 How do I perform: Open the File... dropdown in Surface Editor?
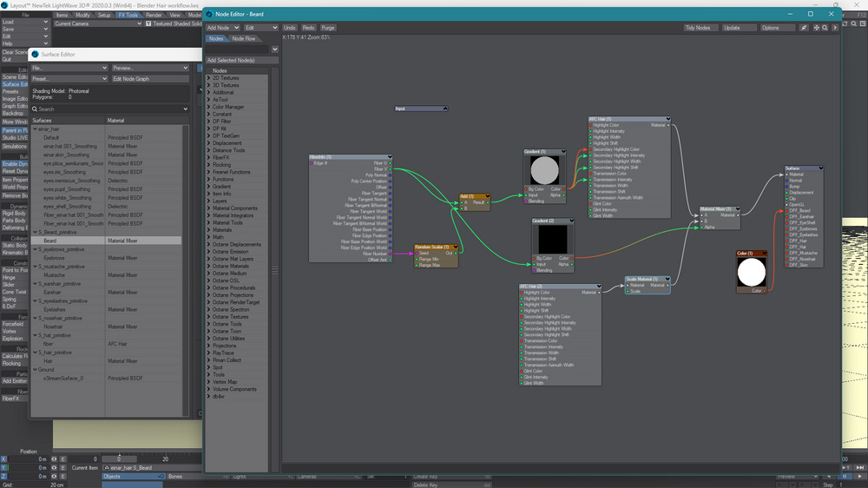pos(69,68)
